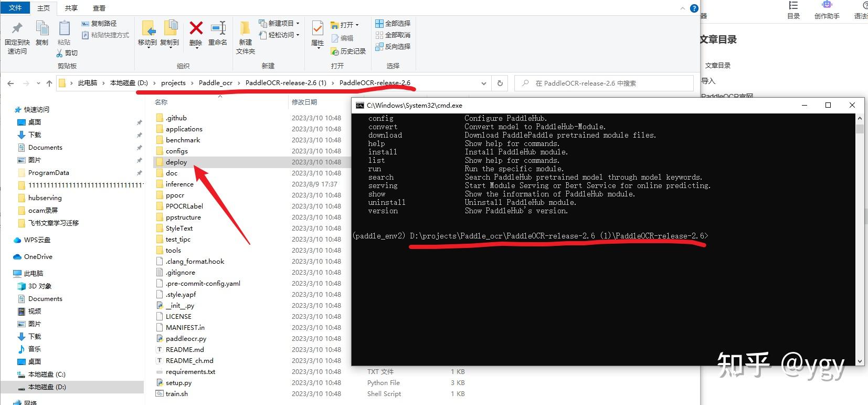
Task: Expand the address bar history dropdown
Action: coord(484,84)
